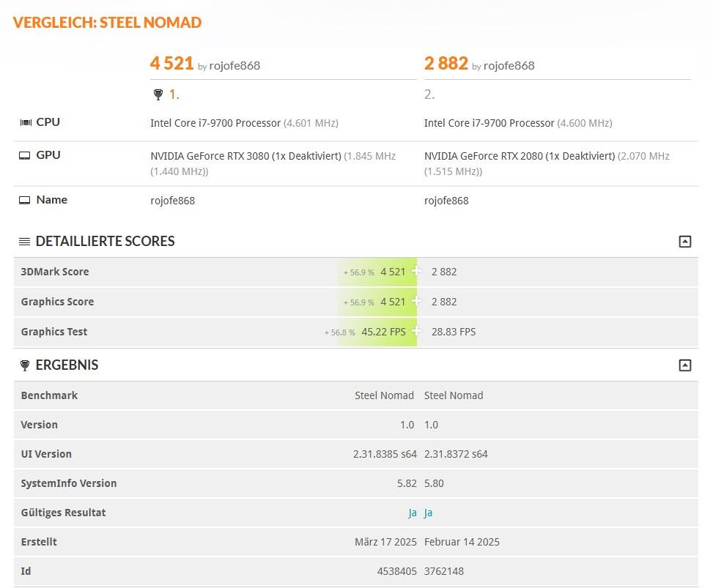Click the UI version 2.31.8385 s64
This screenshot has height=588, width=713.
(385, 454)
